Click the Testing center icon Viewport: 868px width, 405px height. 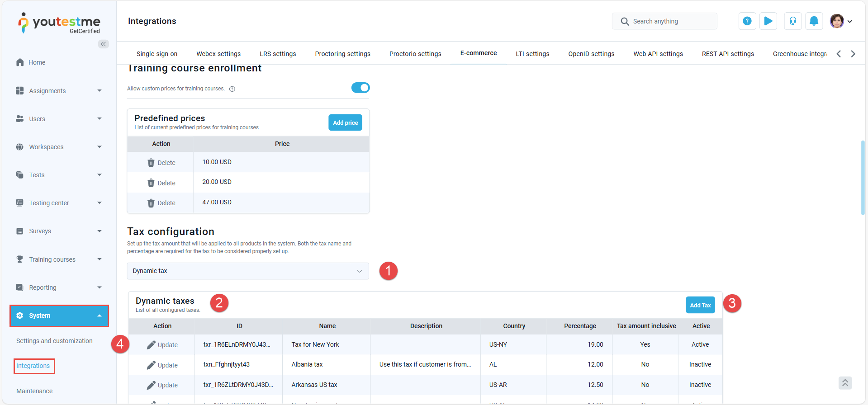20,203
